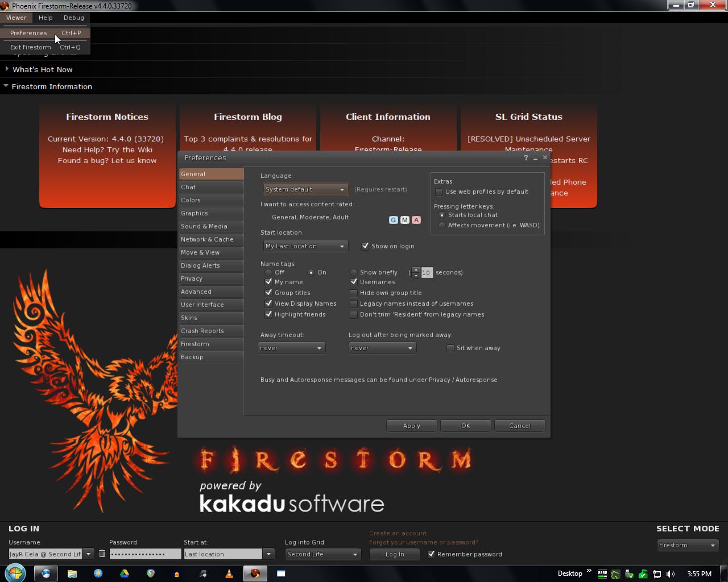Click the green folder checkmark tray icon
The height and width of the screenshot is (582, 728).
[x=643, y=573]
